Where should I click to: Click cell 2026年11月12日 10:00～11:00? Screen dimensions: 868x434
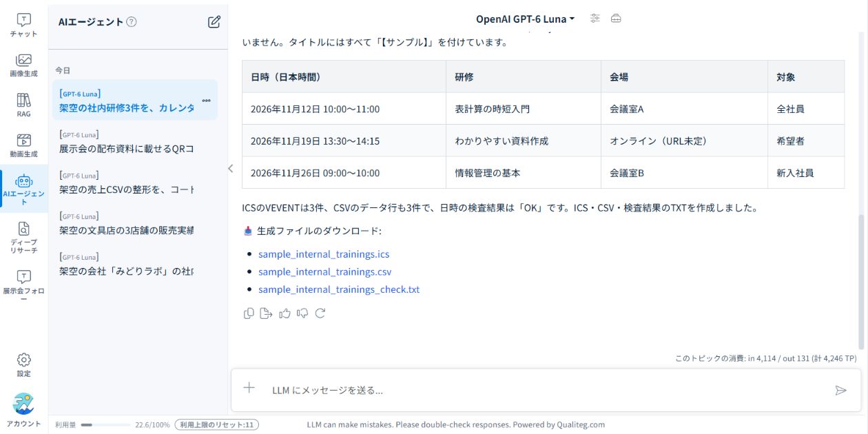[x=344, y=109]
